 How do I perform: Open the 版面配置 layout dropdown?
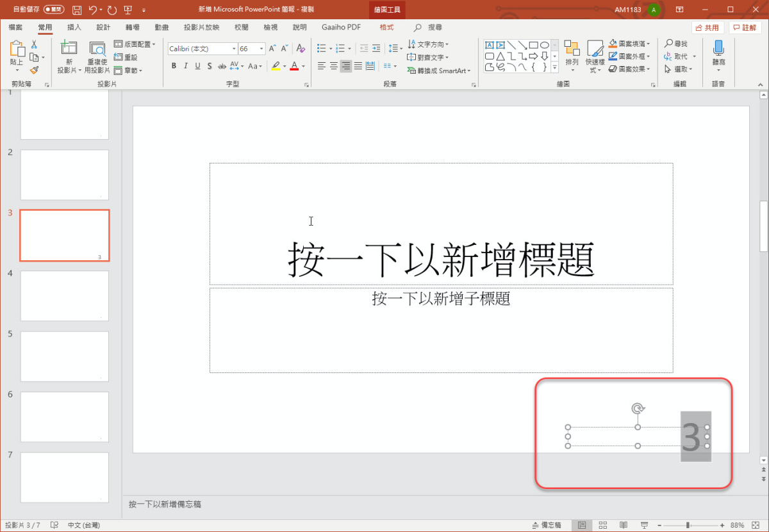pos(135,44)
